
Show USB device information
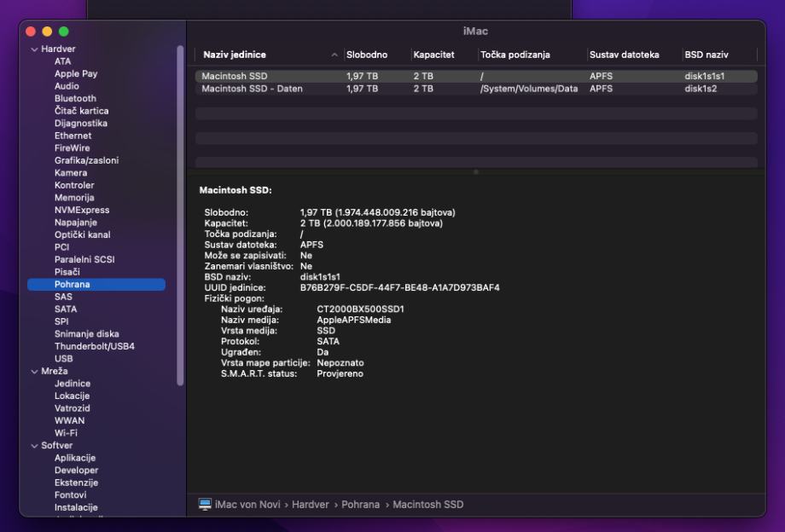[x=64, y=358]
